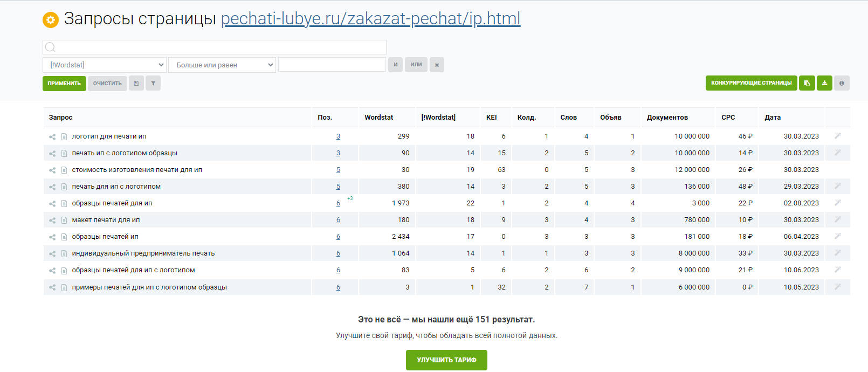Click the document icon for 'логотип для печати ип'
Viewport: 868px width, 372px height.
click(64, 137)
